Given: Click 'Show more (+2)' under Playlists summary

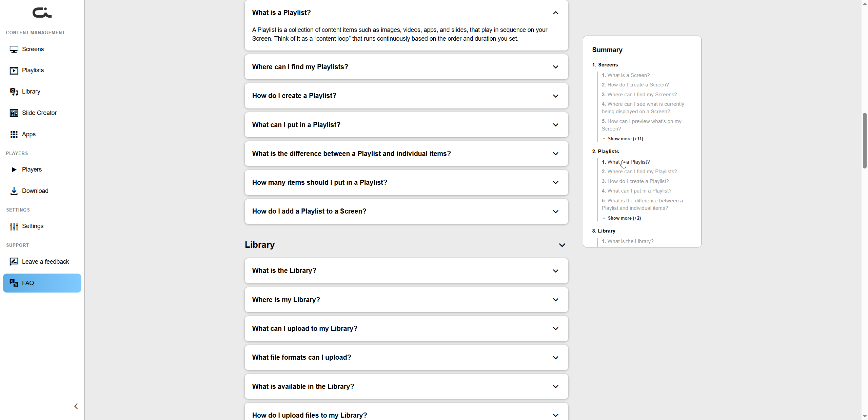Looking at the screenshot, I should point(624,218).
